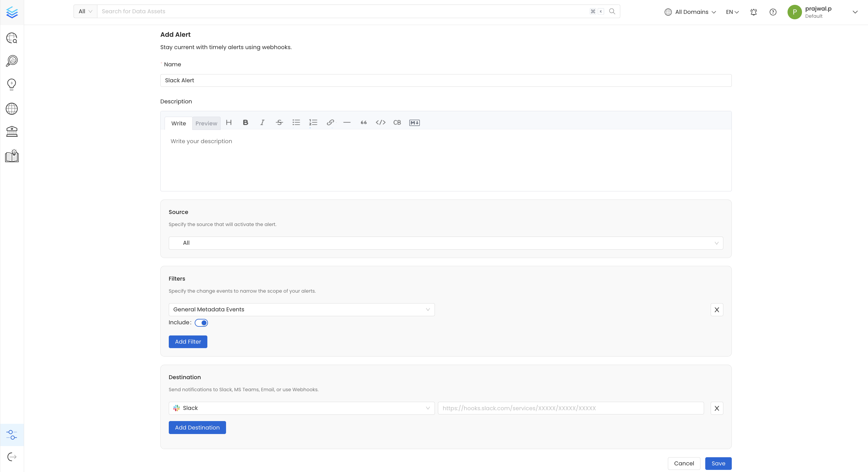Click the Add Destination button
This screenshot has width=868, height=472.
click(x=197, y=427)
